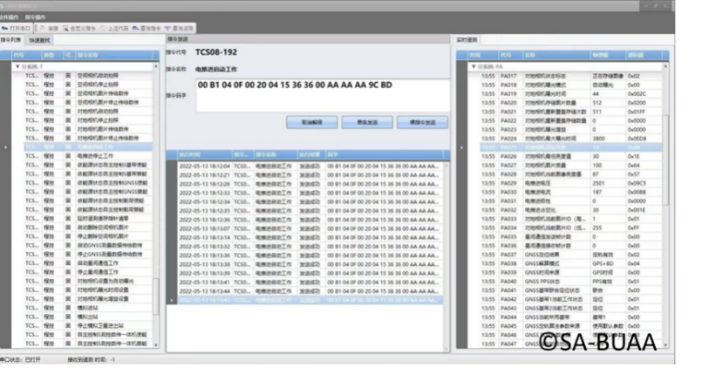Image resolution: width=716 pixels, height=375 pixels.
Task: Toggle the checkbox in second TCS command row
Action: (x=68, y=85)
